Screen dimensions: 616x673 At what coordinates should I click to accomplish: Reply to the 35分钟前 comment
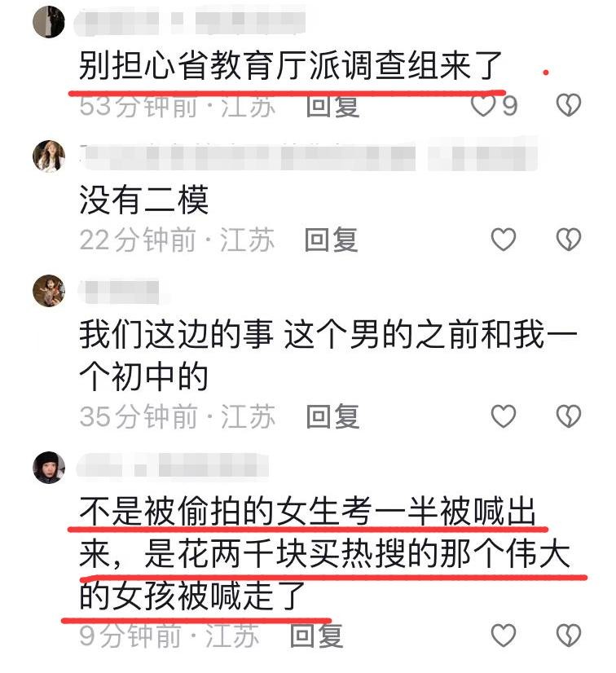click(x=332, y=416)
